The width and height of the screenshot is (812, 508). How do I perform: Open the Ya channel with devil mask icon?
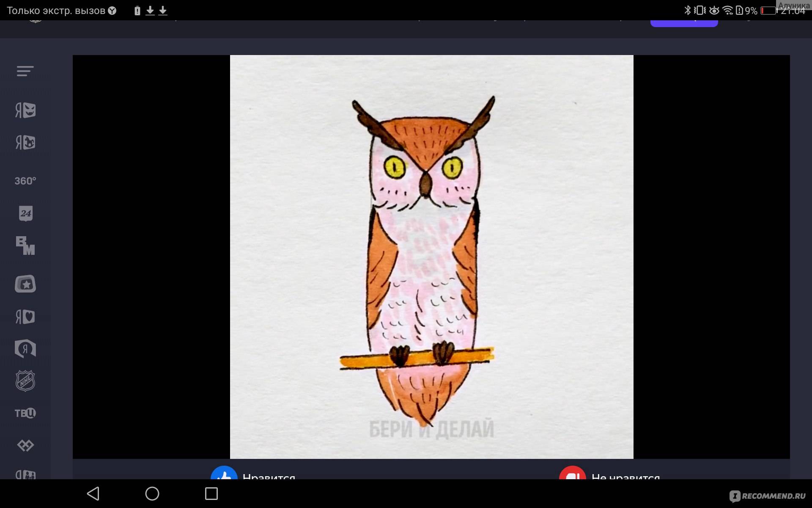tap(25, 110)
